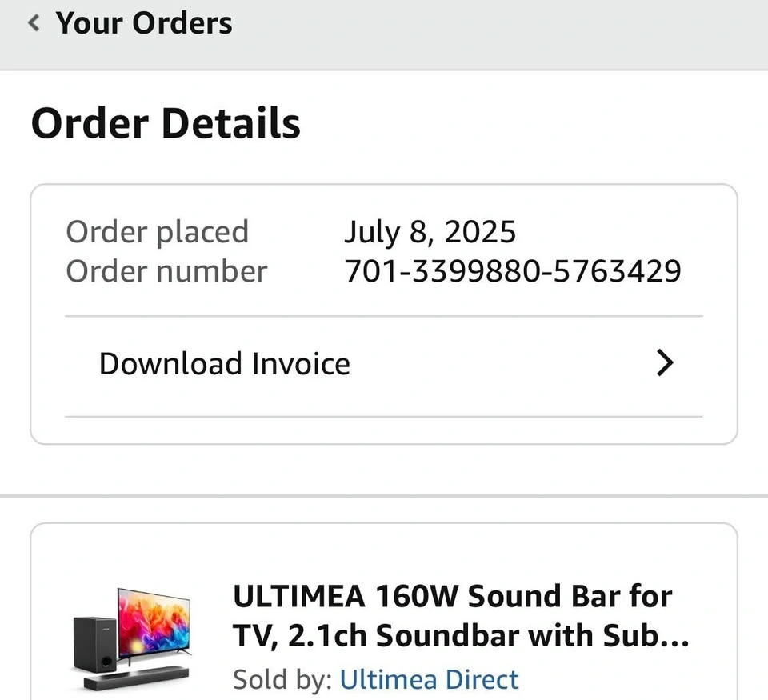Screen dimensions: 768x700
Task: Click the word Orders in the header
Action: point(182,23)
